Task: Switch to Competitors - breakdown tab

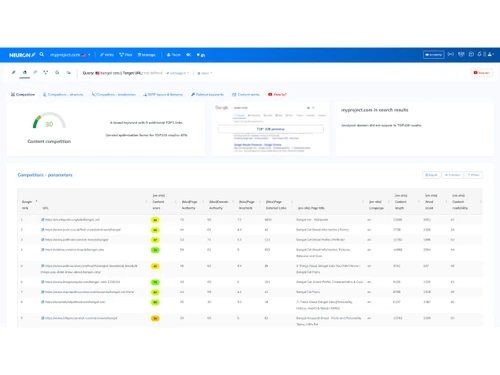Action: 114,95
